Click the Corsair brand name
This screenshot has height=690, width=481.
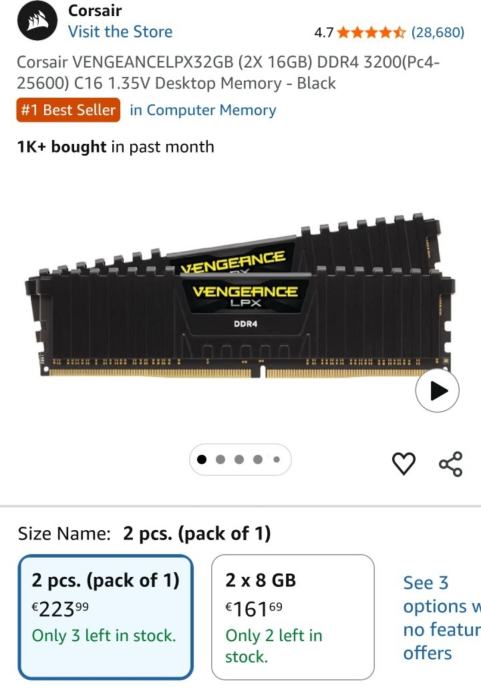click(x=95, y=11)
